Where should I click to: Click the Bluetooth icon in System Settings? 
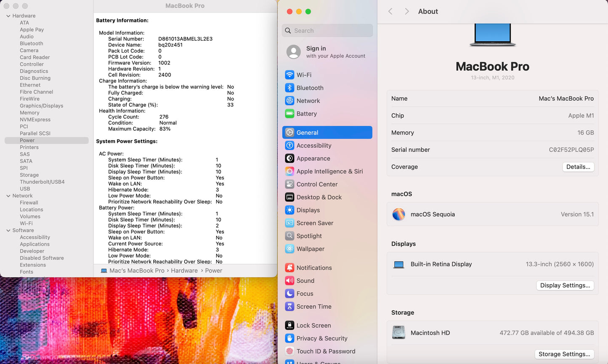coord(289,88)
